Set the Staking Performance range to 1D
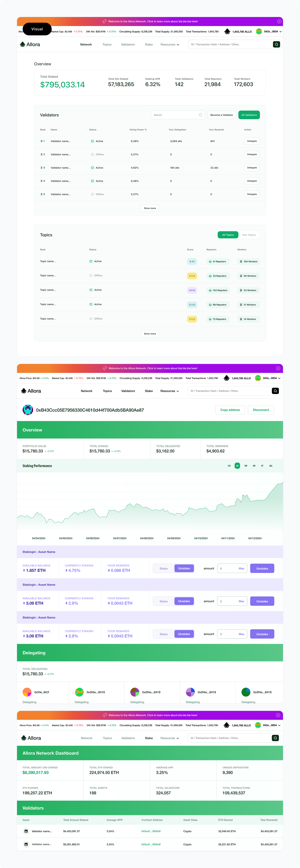This screenshot has height=868, width=300. coord(237,466)
